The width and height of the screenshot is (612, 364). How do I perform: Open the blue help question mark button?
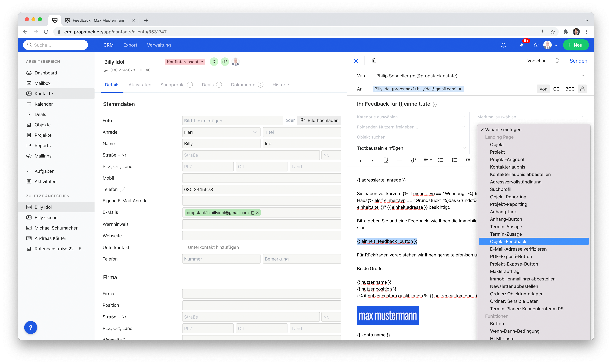coord(30,328)
